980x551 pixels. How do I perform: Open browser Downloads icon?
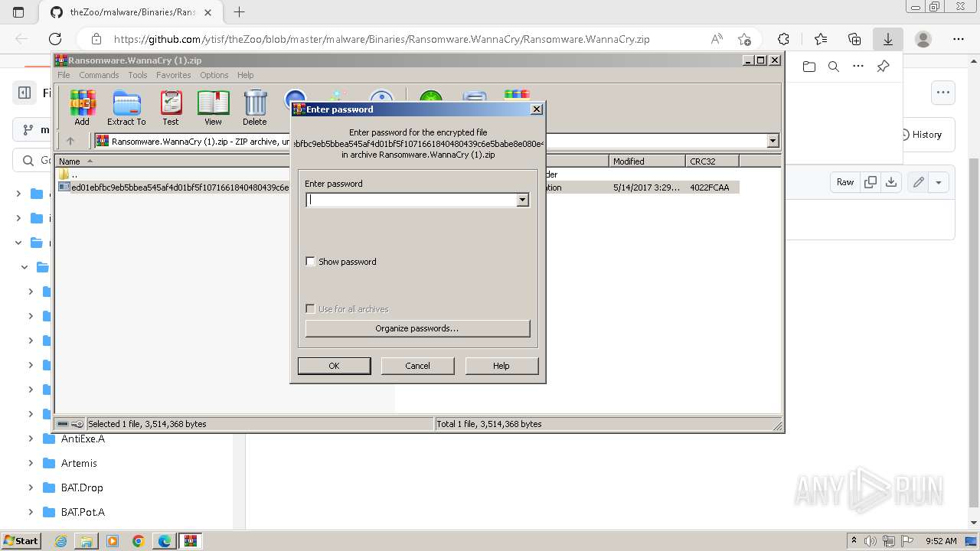tap(888, 39)
